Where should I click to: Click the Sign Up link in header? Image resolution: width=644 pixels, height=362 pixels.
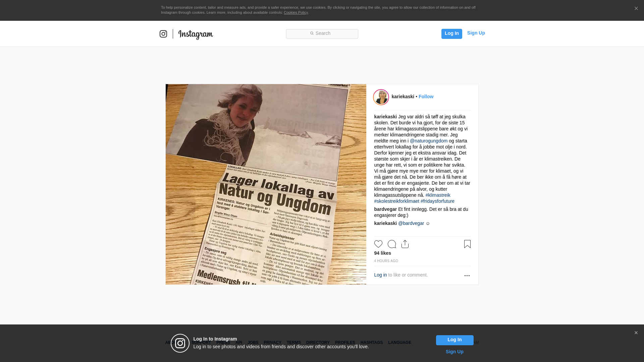(476, 33)
